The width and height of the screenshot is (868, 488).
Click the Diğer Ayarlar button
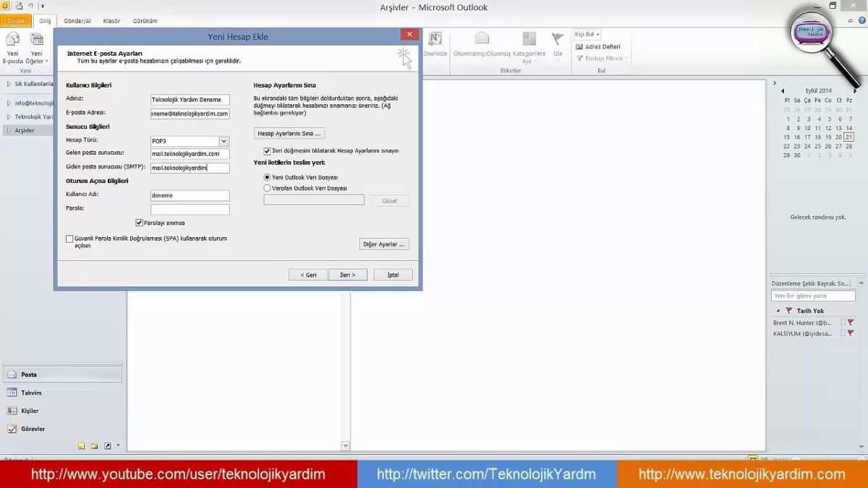(x=384, y=244)
